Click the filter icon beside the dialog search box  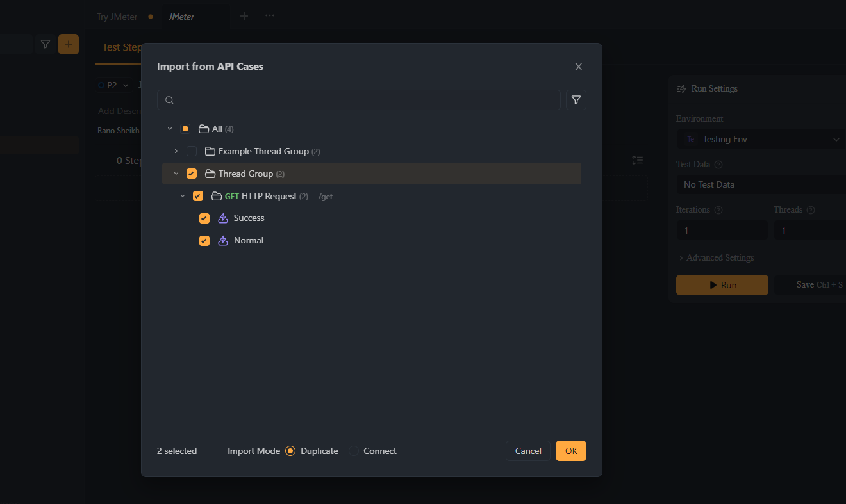[x=576, y=100]
